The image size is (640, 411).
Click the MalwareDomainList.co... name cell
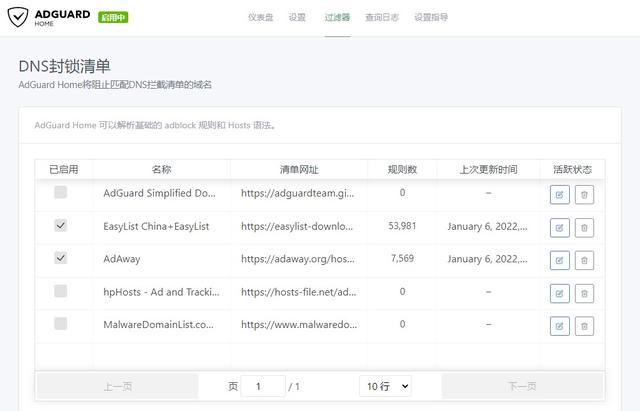coord(158,324)
